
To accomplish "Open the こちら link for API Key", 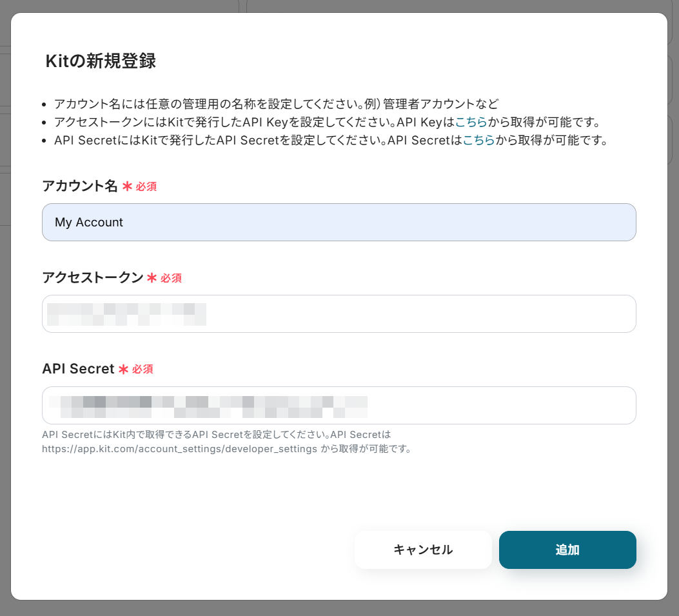I will (471, 122).
